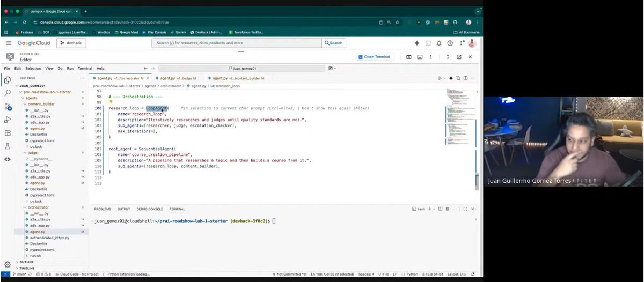Open authenticated_httpx.py file
This screenshot has width=644, height=282.
(49, 238)
